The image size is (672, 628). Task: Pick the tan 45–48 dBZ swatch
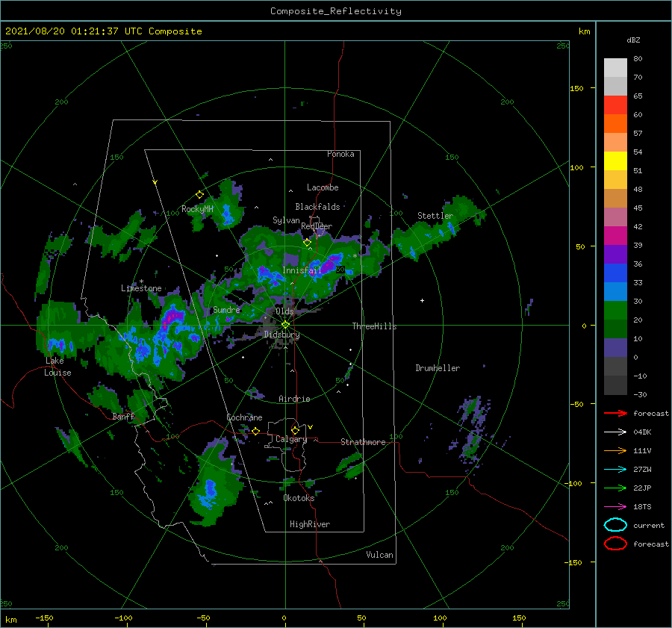coord(615,199)
